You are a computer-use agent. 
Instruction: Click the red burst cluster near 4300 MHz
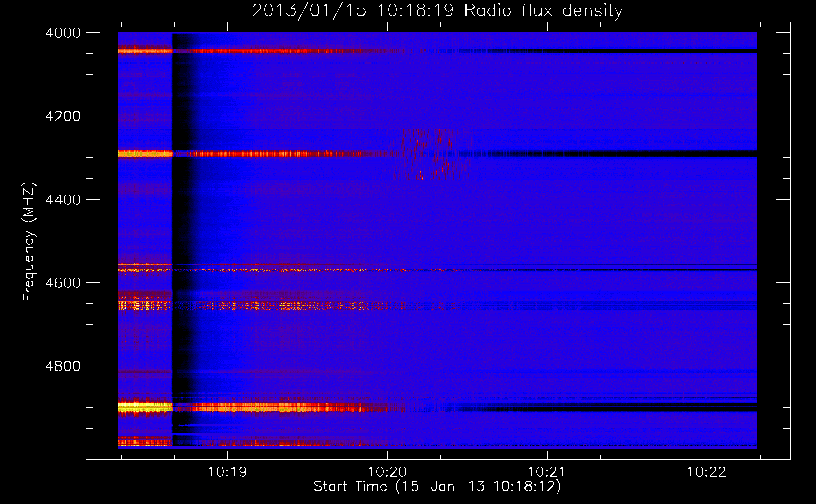pos(431,154)
